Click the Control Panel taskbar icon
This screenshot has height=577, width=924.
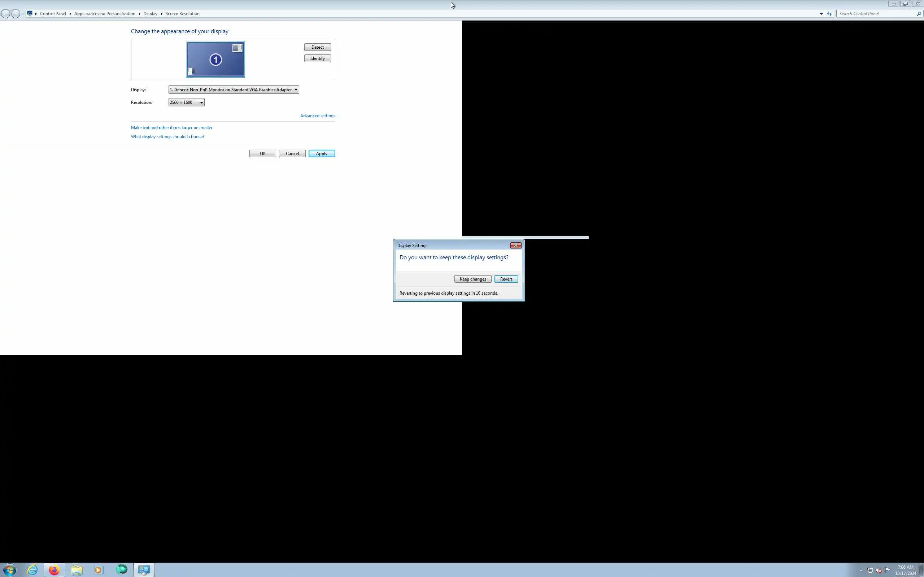(144, 570)
